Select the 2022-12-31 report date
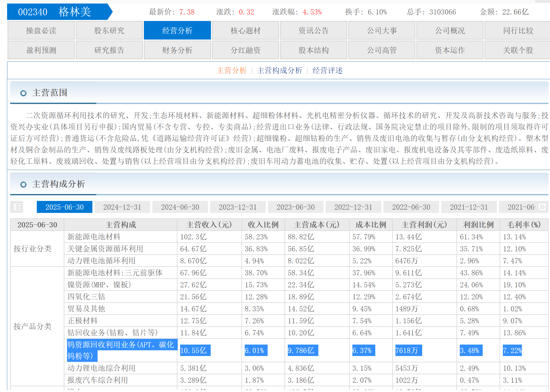Image resolution: width=550 pixels, height=392 pixels. point(353,207)
